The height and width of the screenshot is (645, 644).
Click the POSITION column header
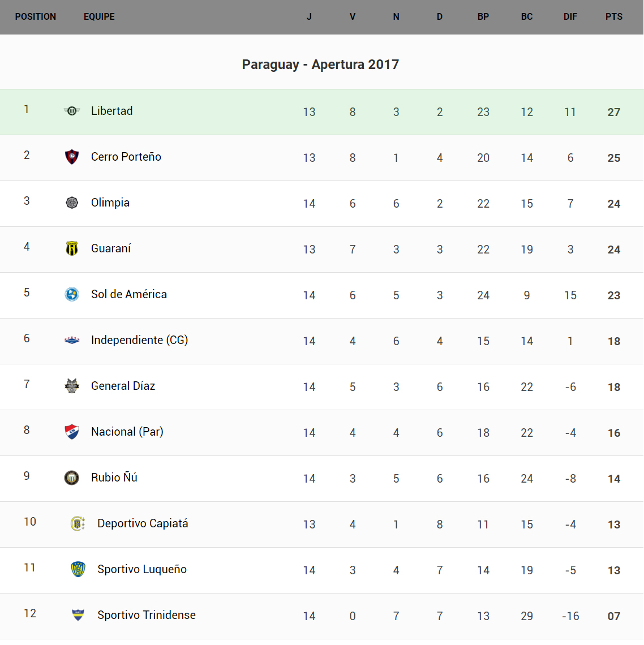pos(36,17)
